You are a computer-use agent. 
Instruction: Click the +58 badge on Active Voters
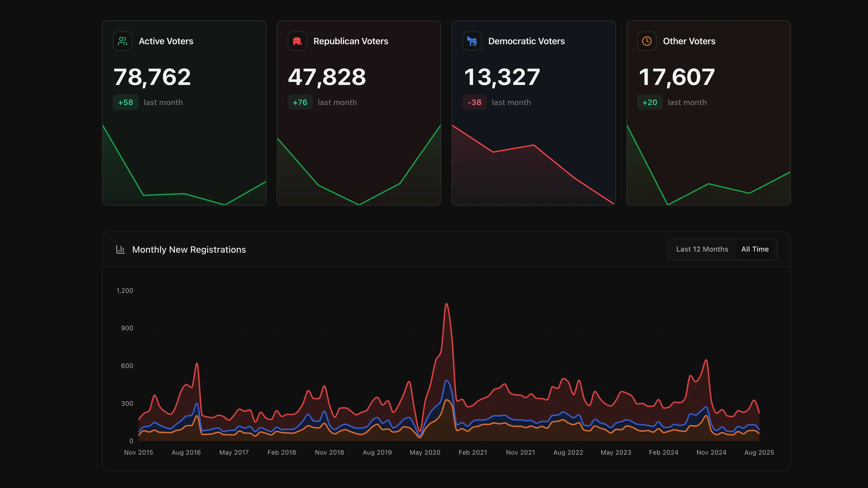click(125, 102)
